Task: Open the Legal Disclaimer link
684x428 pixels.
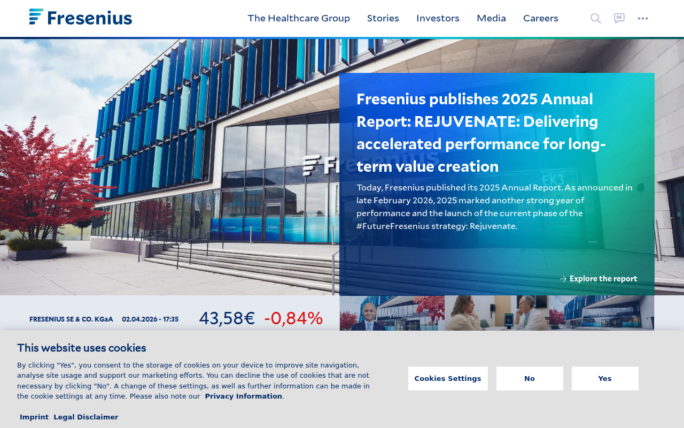Action: [x=86, y=417]
